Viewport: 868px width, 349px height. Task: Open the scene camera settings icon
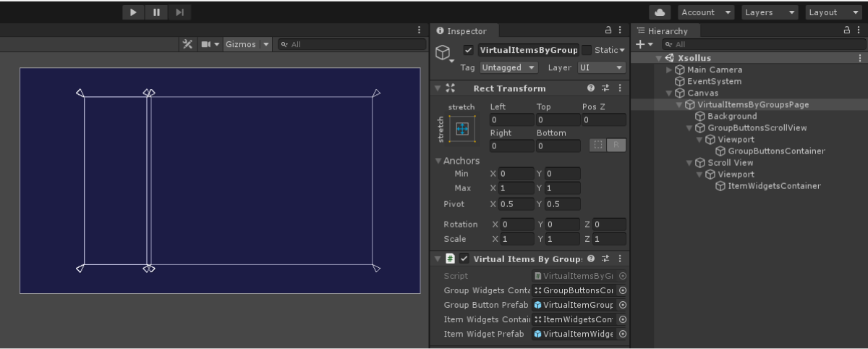(x=206, y=44)
